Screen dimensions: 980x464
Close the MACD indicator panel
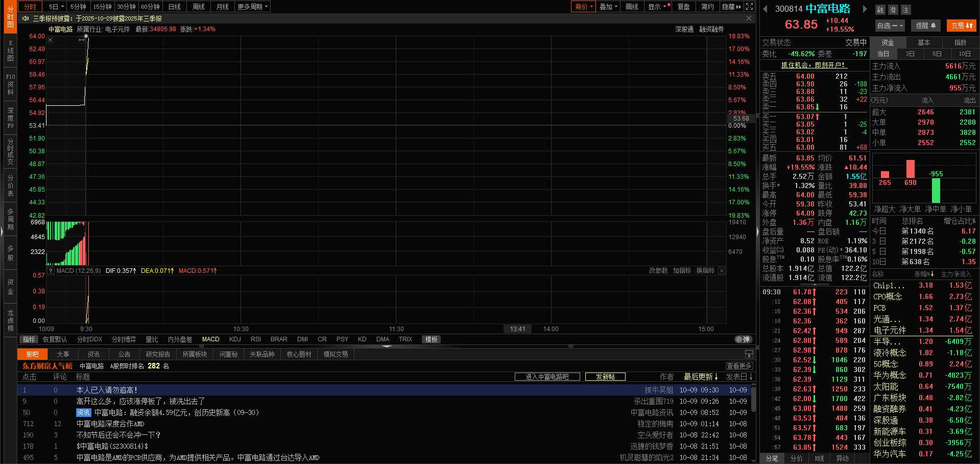[722, 271]
